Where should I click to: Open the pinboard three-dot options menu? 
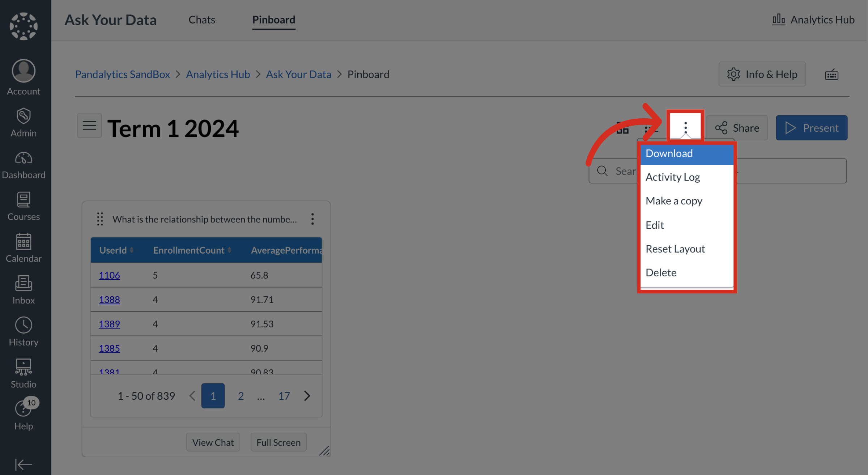tap(685, 127)
